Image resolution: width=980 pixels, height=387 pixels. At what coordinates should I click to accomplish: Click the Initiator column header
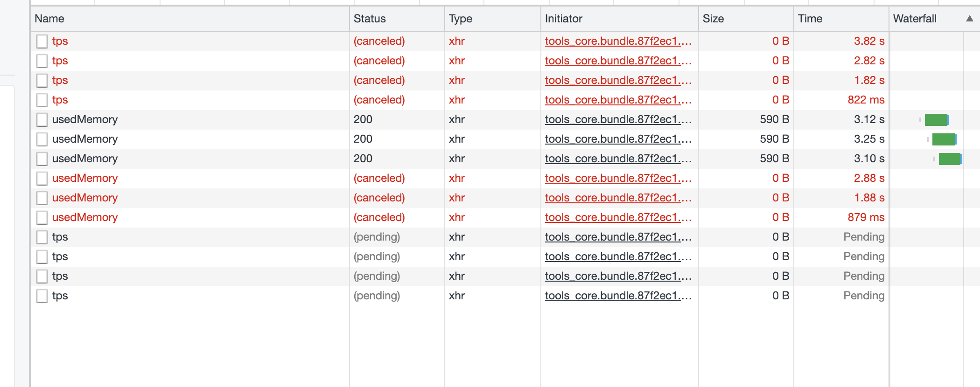[563, 19]
